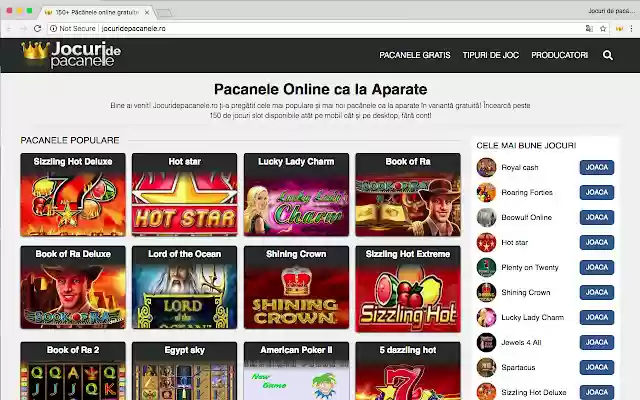Click the Lucky Lady Charm round sidebar icon
This screenshot has width=640, height=400.
486,317
